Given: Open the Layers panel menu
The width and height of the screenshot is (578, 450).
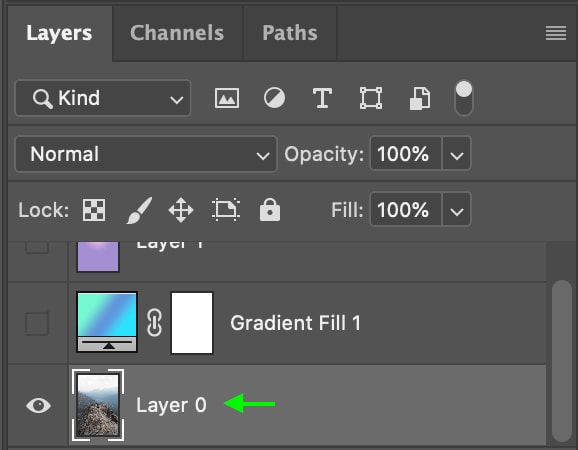Looking at the screenshot, I should click(556, 33).
